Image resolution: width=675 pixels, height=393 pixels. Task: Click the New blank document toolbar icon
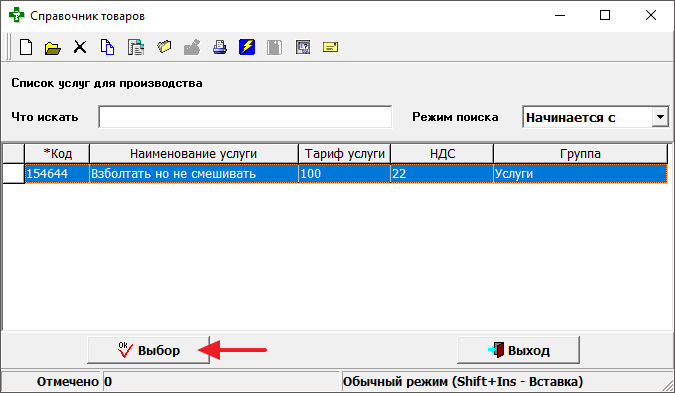[x=26, y=47]
